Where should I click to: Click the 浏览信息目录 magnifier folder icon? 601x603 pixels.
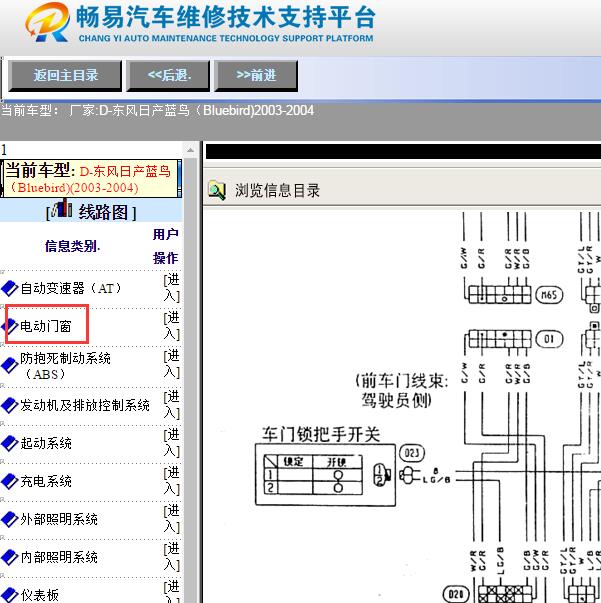pyautogui.click(x=217, y=190)
